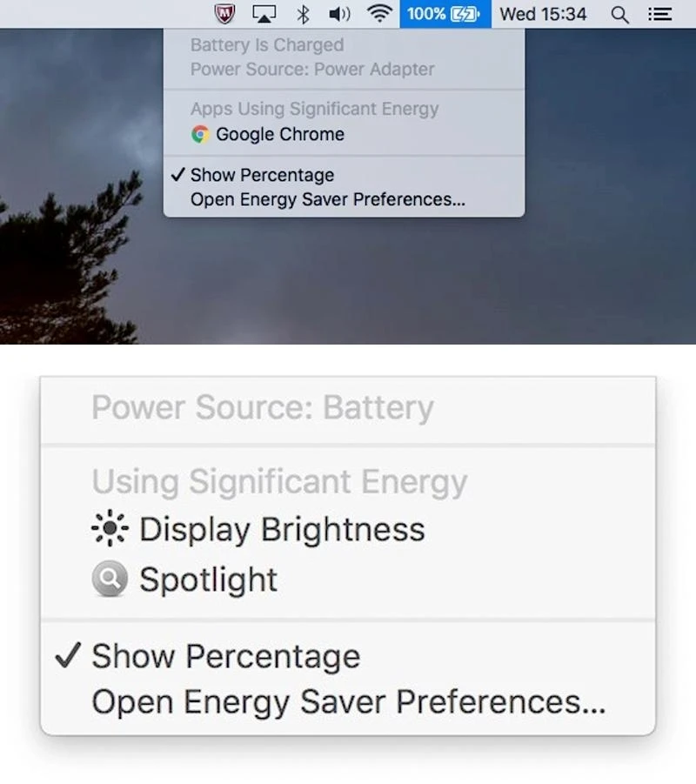Click the Battery Is Charged status text
Screen dimensions: 696x784
[266, 44]
